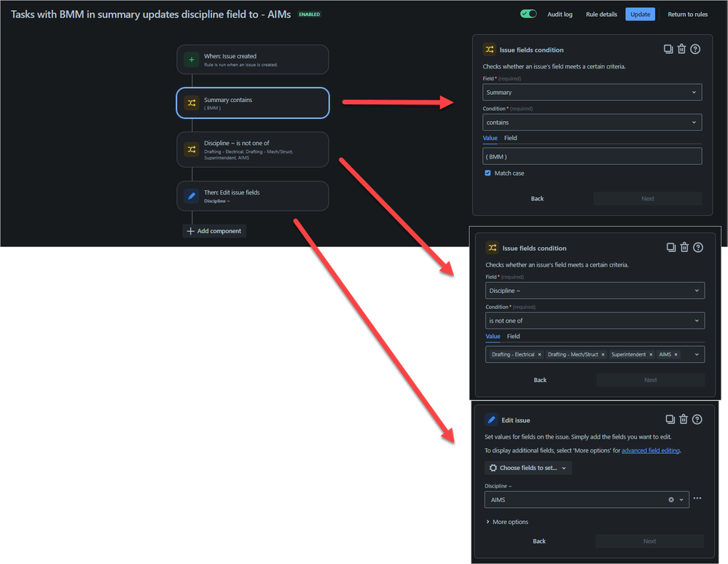Open help for Discipline condition panel
728x564 pixels.
pos(698,248)
